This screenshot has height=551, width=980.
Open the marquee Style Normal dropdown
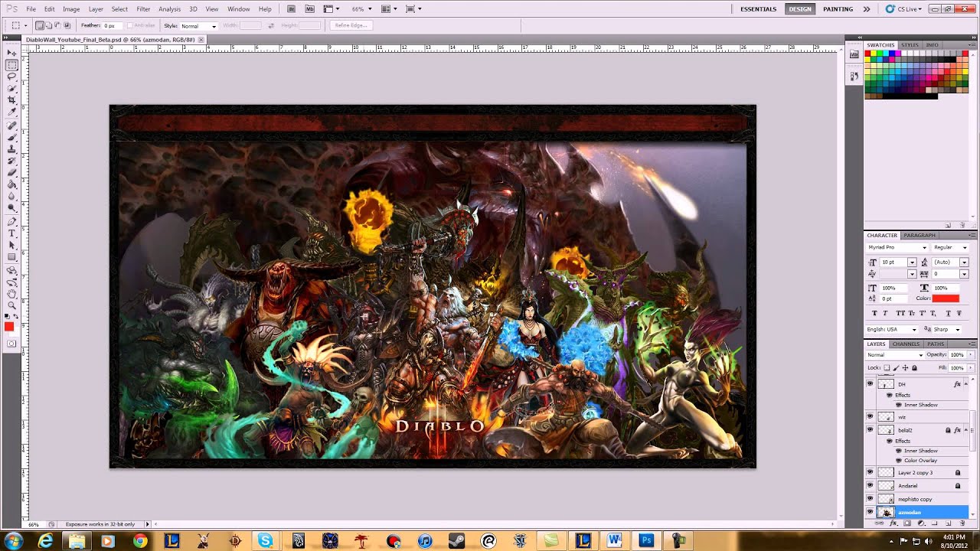(x=198, y=26)
